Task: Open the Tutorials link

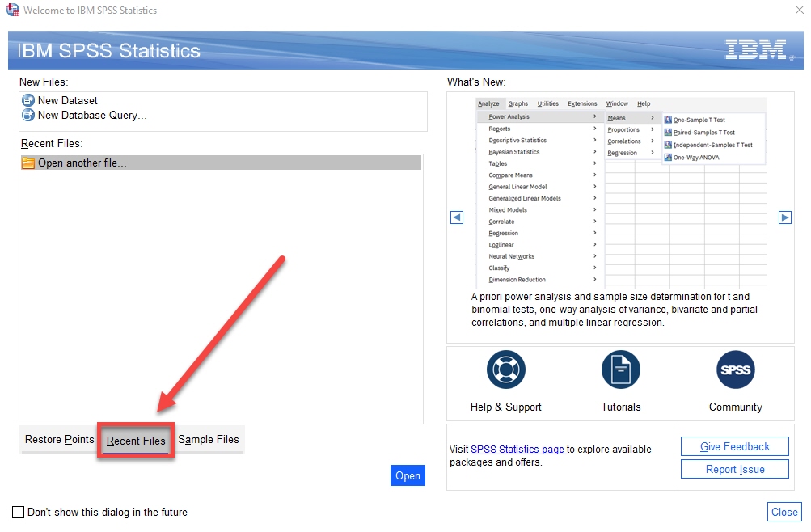Action: [x=621, y=407]
